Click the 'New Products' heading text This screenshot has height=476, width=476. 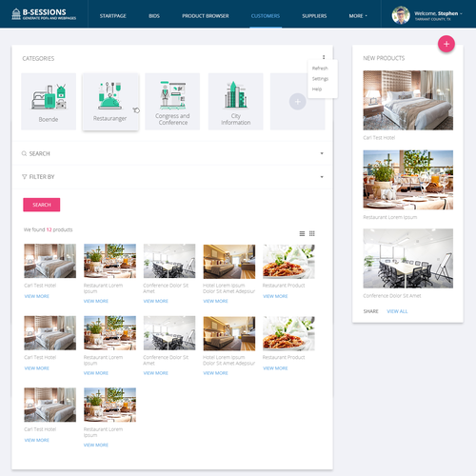pyautogui.click(x=384, y=58)
